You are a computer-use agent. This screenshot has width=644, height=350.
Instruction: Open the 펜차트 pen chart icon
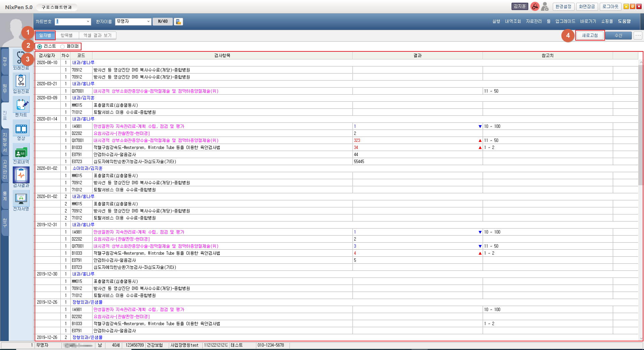(21, 105)
